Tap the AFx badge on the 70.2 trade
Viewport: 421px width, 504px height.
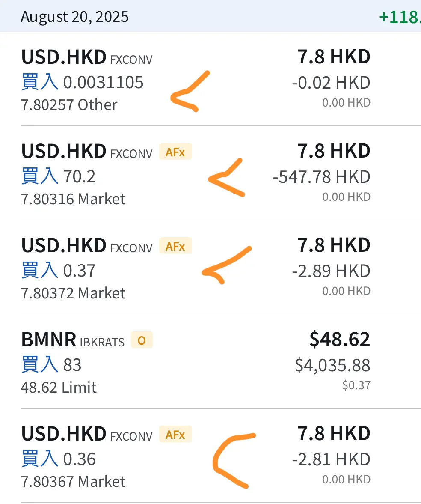[175, 152]
